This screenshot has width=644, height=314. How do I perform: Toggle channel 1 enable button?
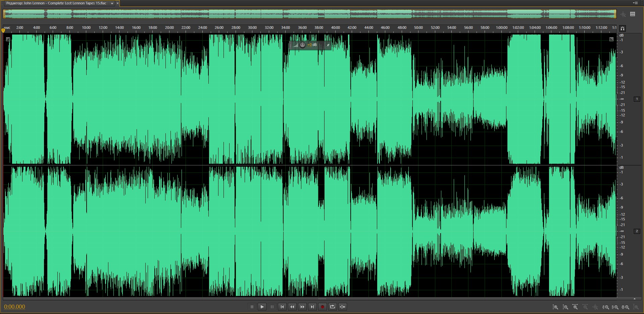coord(637,99)
